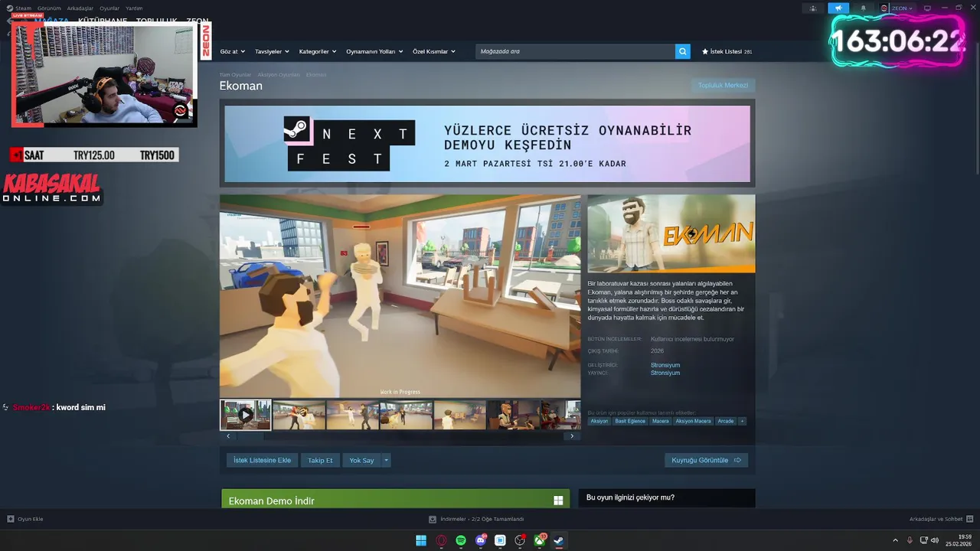This screenshot has width=980, height=551.
Task: Open the Steam menu
Action: coord(19,8)
